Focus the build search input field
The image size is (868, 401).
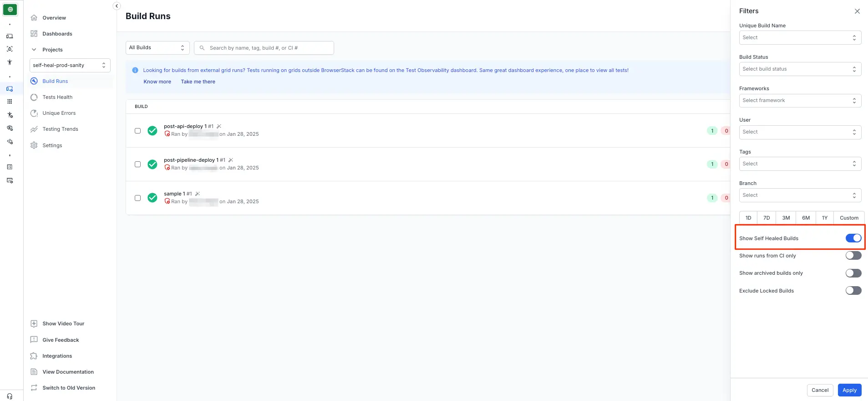269,48
